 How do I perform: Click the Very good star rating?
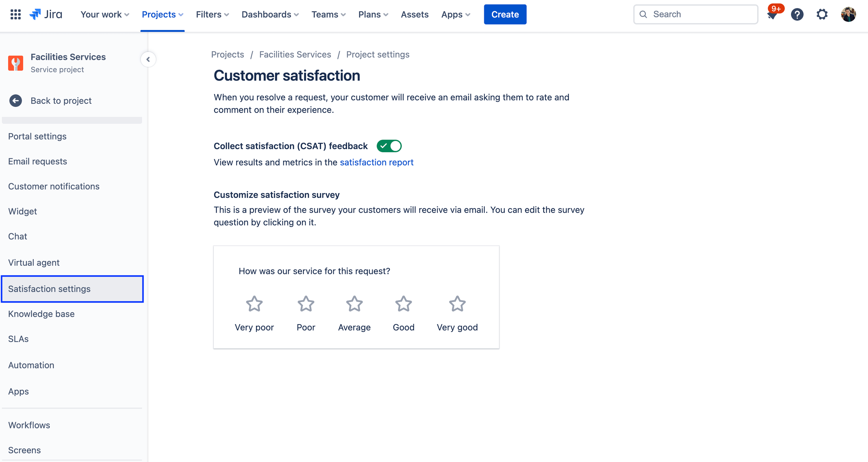[458, 303]
